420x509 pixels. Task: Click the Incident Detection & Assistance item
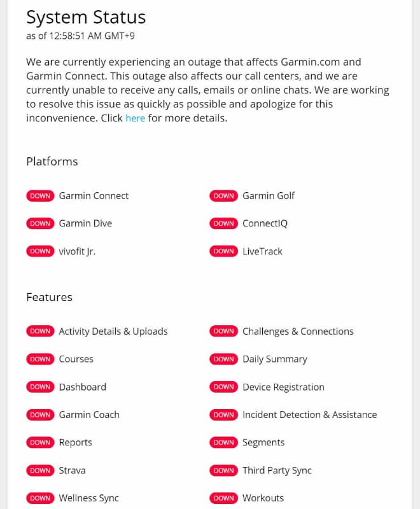pyautogui.click(x=309, y=415)
